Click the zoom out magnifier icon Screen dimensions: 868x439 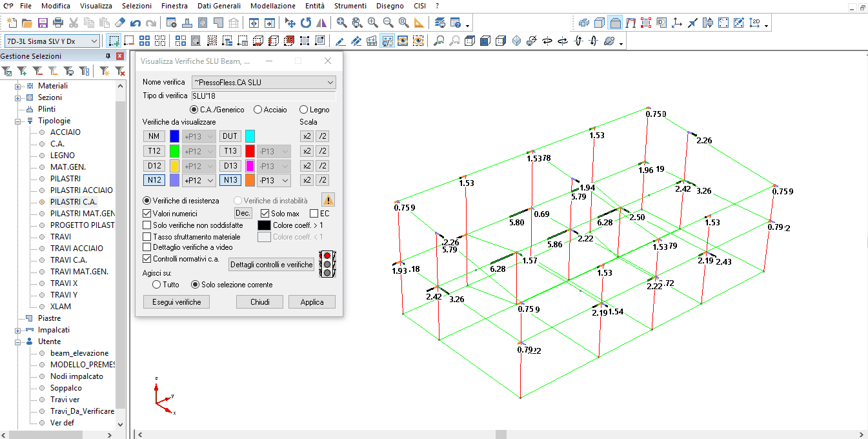[389, 23]
